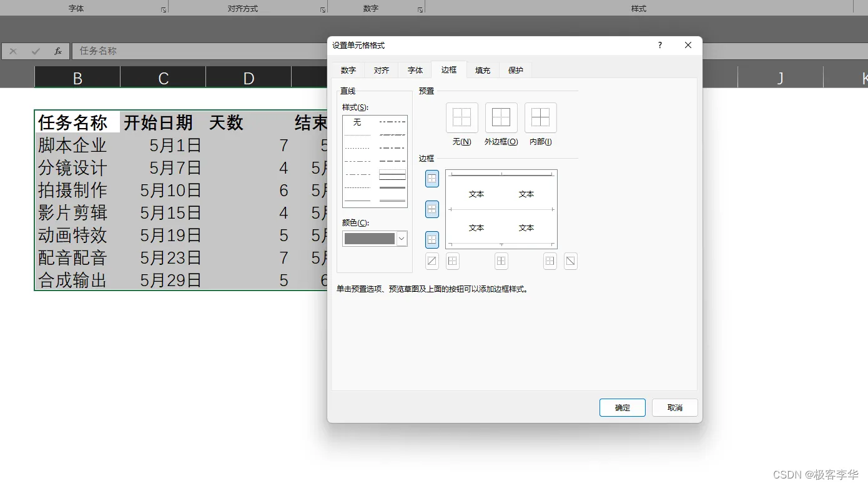Viewport: 868px width, 486px height.
Task: Expand the 字体 group dialog launcher
Action: click(164, 10)
